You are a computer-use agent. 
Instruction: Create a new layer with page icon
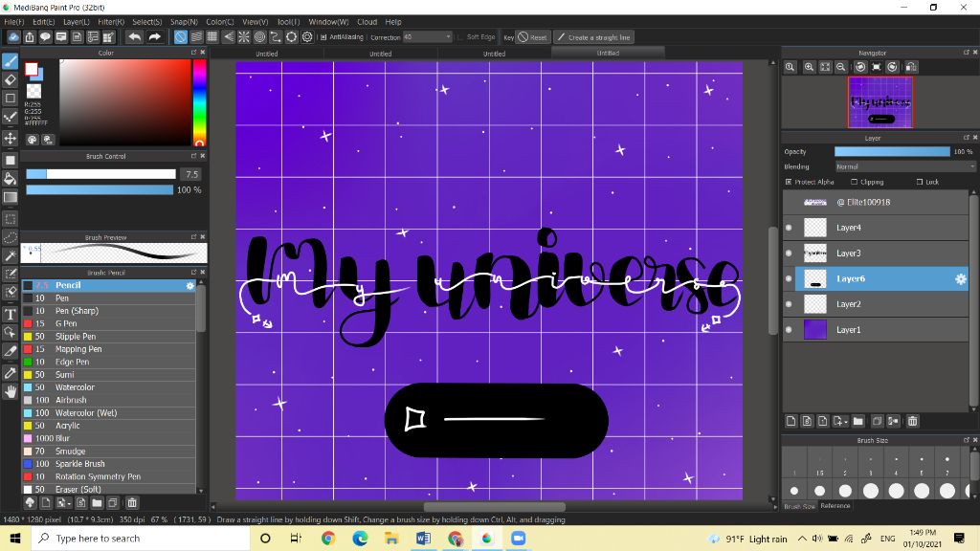click(791, 421)
